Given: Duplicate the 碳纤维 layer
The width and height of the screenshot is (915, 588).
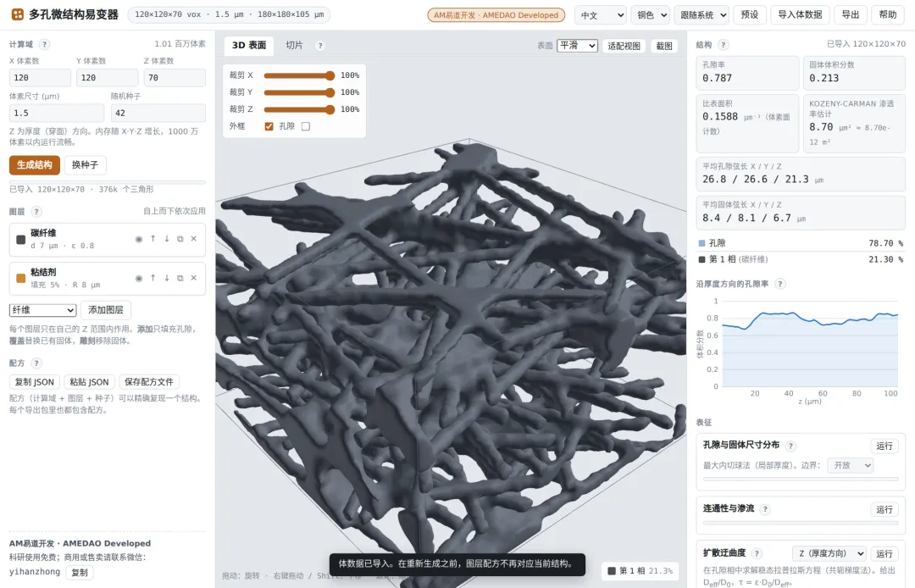Looking at the screenshot, I should [180, 239].
